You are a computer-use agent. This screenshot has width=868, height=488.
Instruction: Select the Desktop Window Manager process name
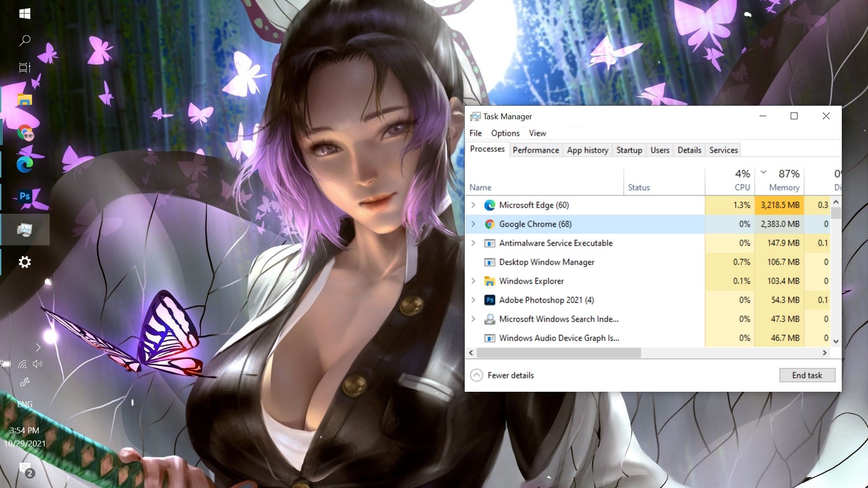coord(547,262)
